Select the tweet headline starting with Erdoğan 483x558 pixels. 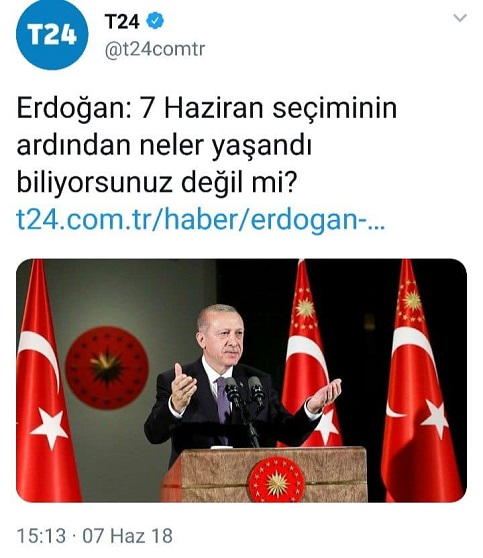pyautogui.click(x=206, y=146)
